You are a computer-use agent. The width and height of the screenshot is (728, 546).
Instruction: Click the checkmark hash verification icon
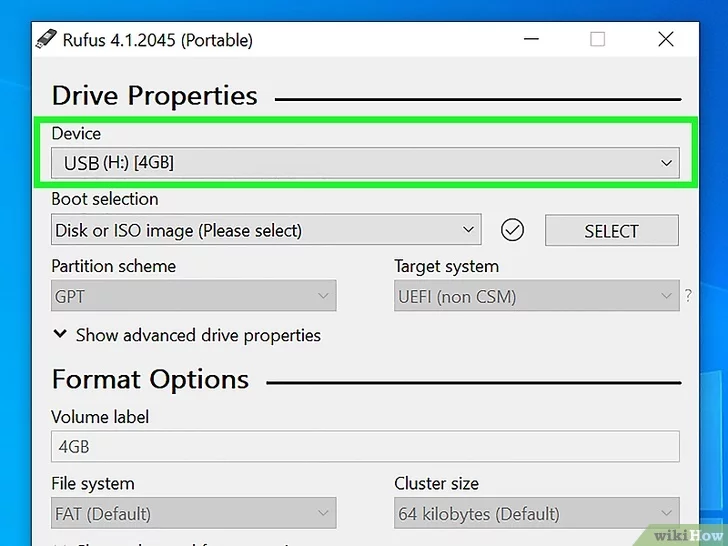[x=512, y=230]
